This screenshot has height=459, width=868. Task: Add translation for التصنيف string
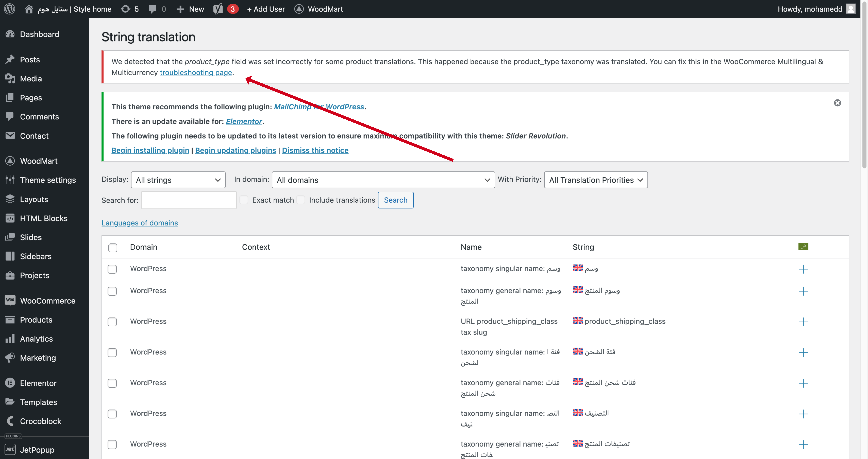(x=803, y=414)
